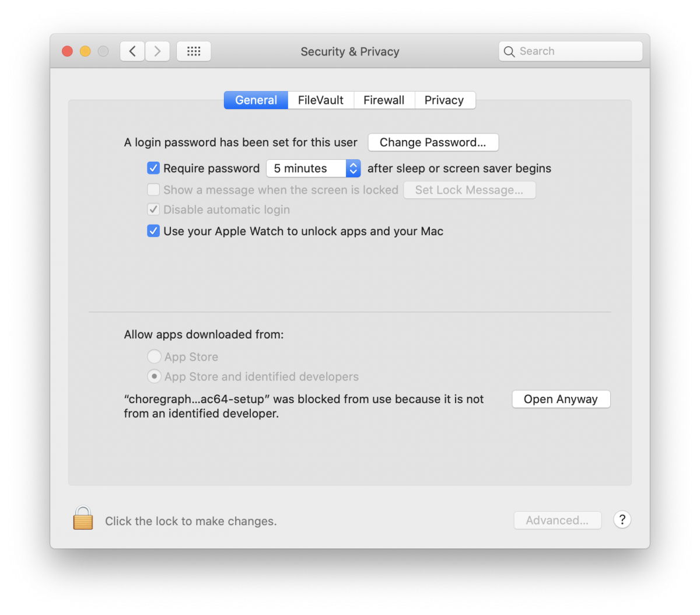The width and height of the screenshot is (700, 615).
Task: Navigate back using the left arrow
Action: (x=132, y=51)
